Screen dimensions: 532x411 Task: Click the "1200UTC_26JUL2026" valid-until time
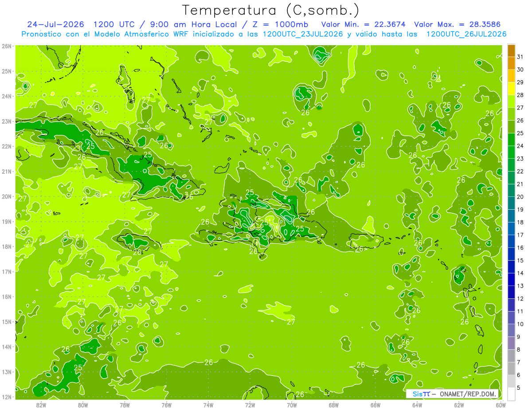[x=466, y=34]
